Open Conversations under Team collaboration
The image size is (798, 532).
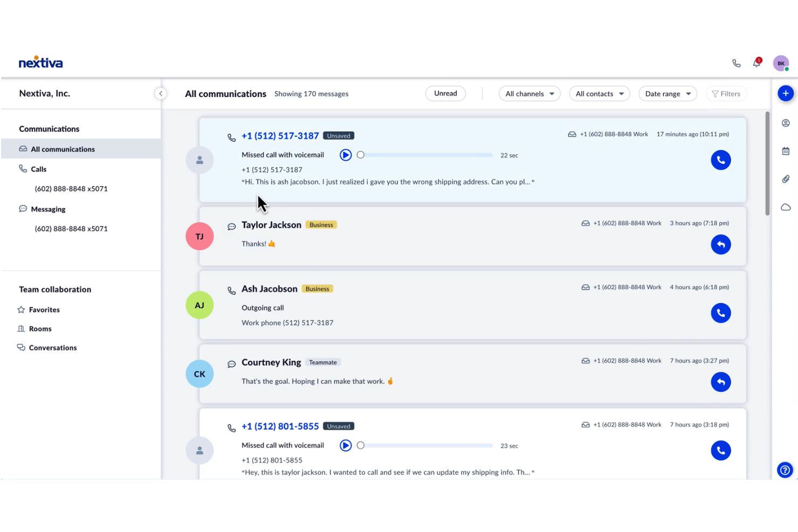click(52, 347)
